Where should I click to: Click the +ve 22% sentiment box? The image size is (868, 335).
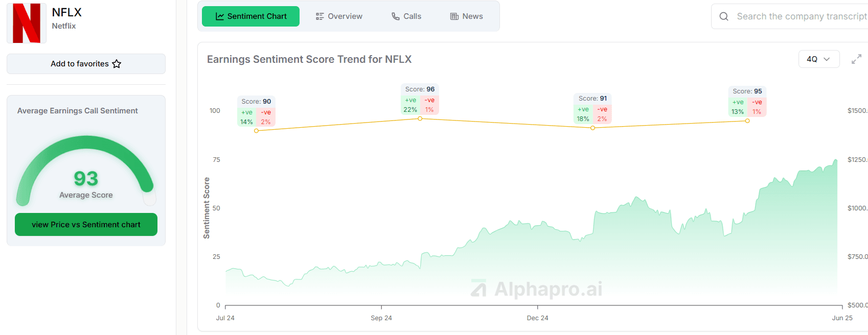click(x=410, y=105)
